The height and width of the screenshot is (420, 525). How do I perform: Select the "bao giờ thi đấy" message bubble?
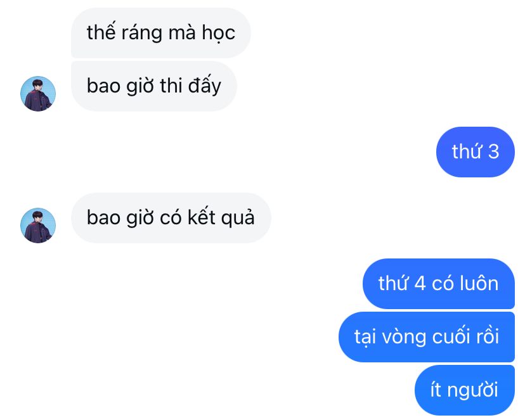[153, 86]
